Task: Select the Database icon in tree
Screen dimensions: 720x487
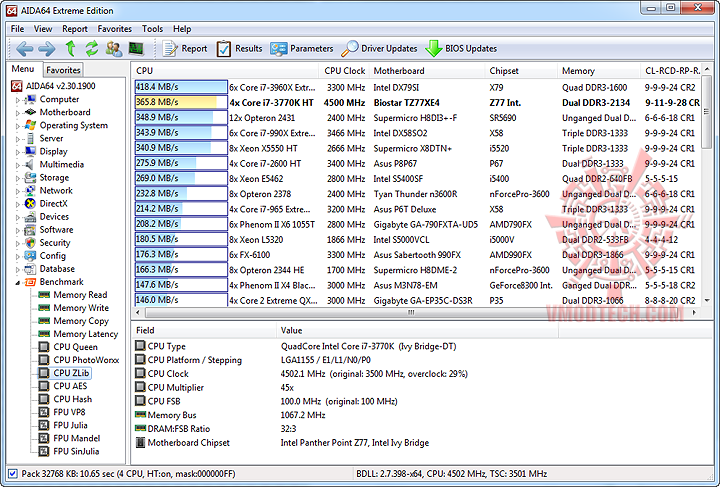Action: (x=30, y=269)
